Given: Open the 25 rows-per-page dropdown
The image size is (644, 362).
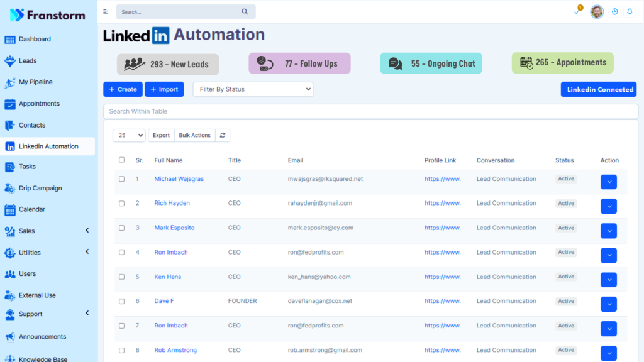Looking at the screenshot, I should point(129,135).
